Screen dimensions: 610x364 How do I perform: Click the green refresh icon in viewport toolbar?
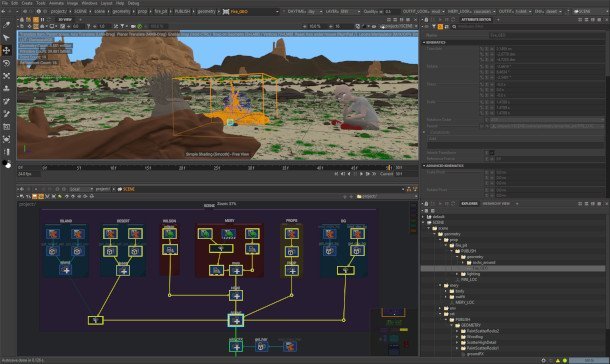[x=140, y=26]
